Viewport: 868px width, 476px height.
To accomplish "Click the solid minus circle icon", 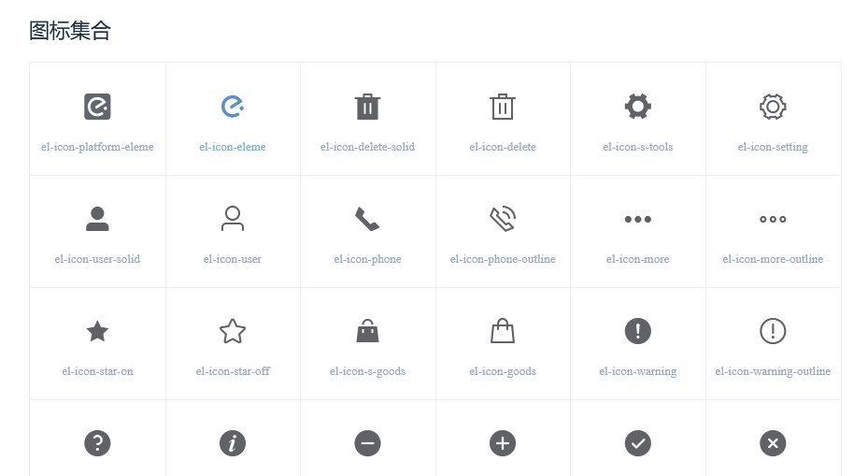I will pyautogui.click(x=367, y=443).
